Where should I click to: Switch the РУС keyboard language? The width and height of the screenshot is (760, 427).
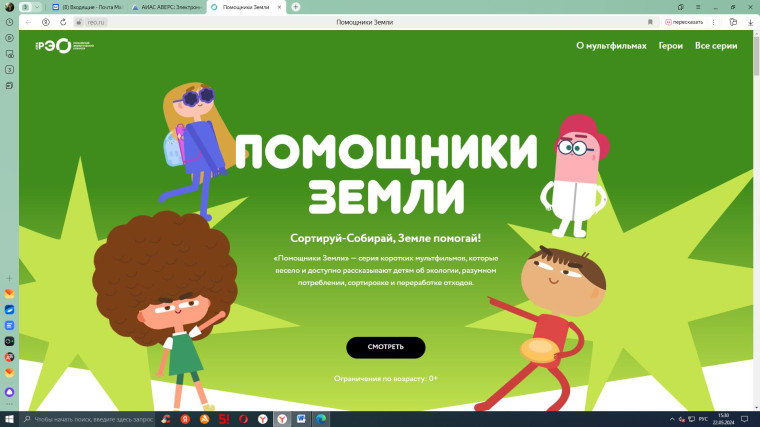click(703, 419)
